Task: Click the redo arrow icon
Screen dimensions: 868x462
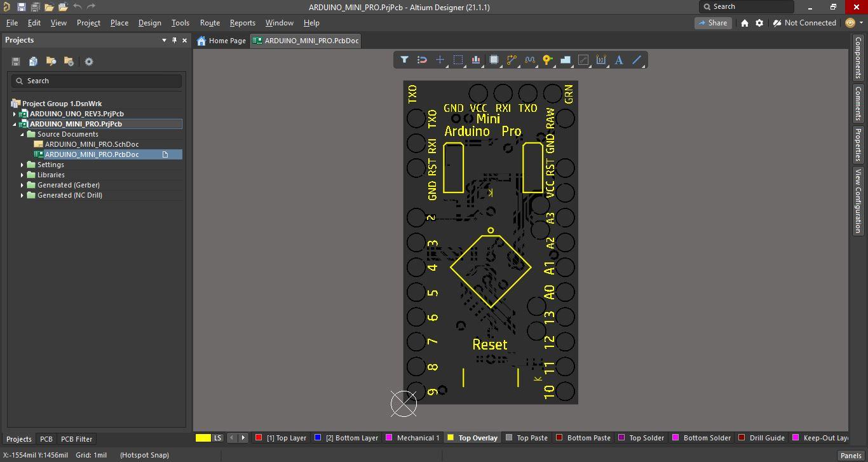Action: pyautogui.click(x=91, y=7)
